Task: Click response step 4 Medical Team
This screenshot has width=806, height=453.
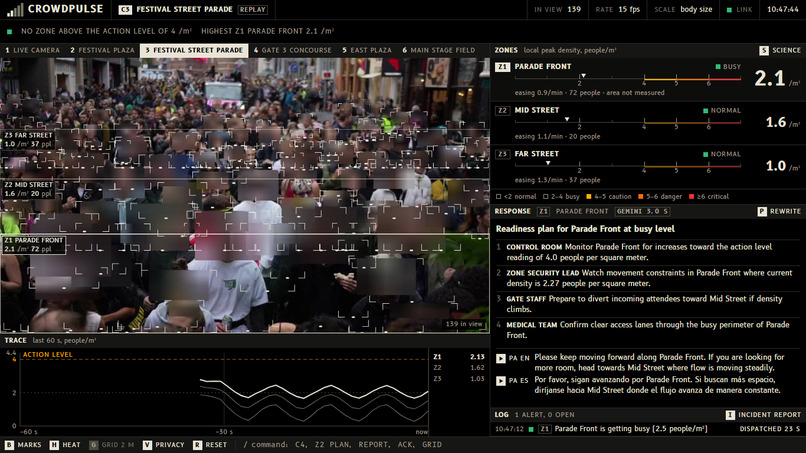Action: click(x=648, y=330)
